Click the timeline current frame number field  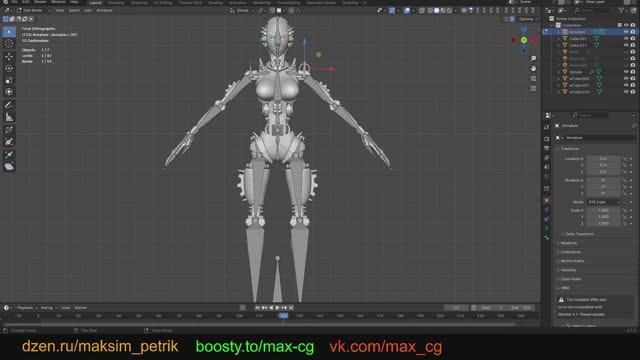(x=456, y=308)
